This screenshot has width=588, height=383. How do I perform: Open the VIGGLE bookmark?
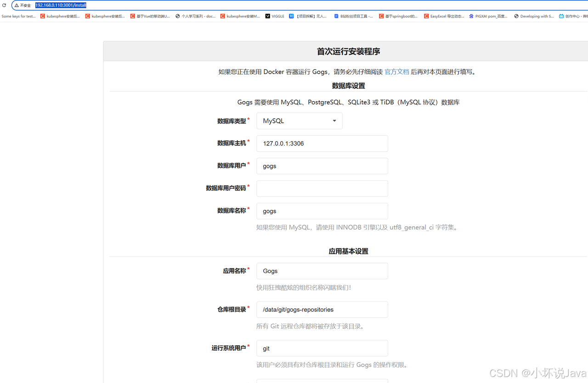click(x=275, y=16)
